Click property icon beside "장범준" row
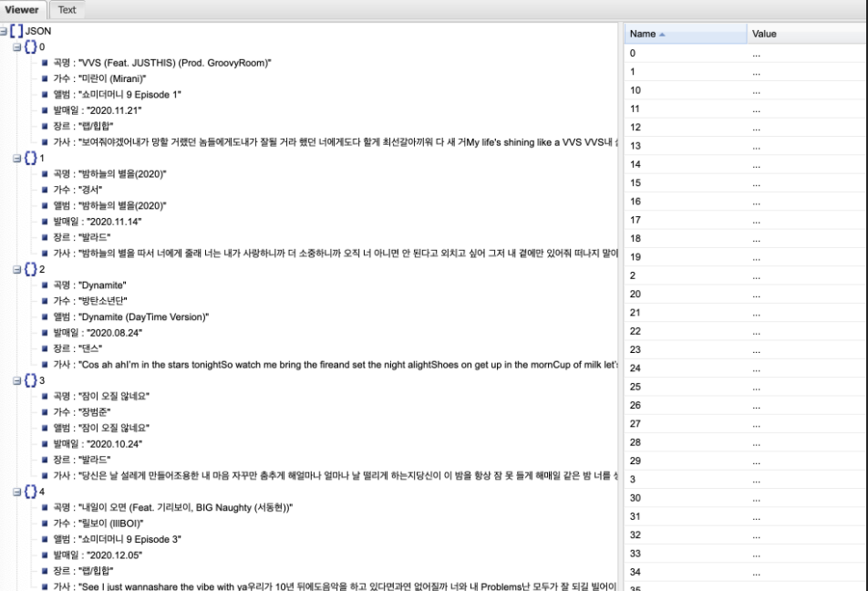The width and height of the screenshot is (868, 591). (45, 412)
